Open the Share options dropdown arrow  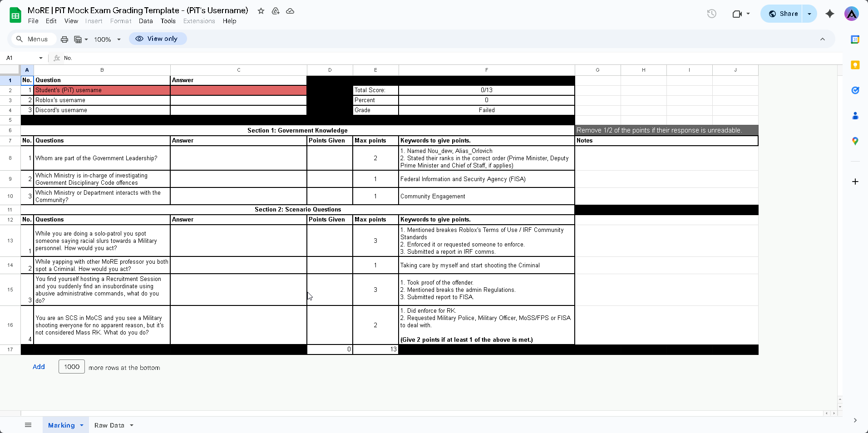[809, 14]
